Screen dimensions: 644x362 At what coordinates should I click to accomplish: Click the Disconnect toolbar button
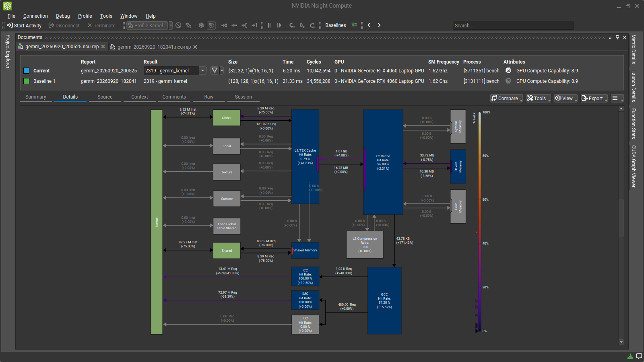point(64,25)
